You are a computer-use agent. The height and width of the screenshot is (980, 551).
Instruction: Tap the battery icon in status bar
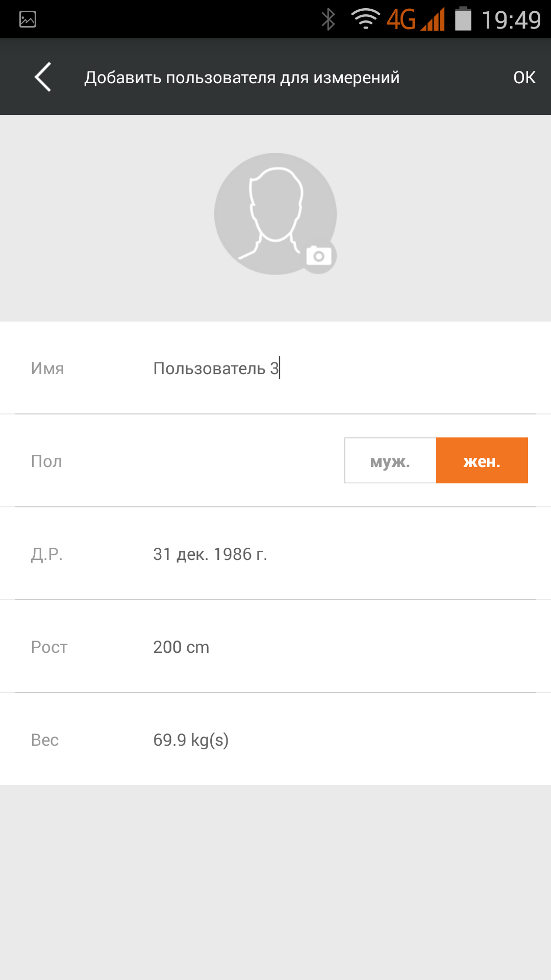coord(463,19)
